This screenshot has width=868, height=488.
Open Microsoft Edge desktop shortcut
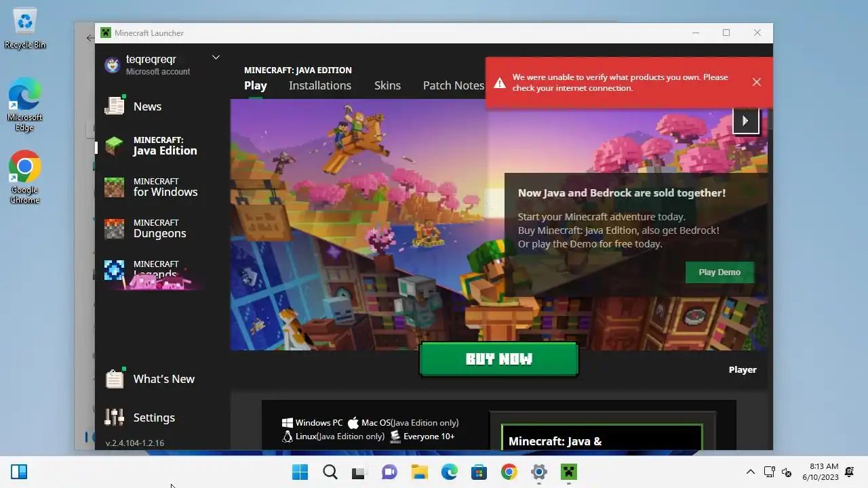click(x=25, y=105)
